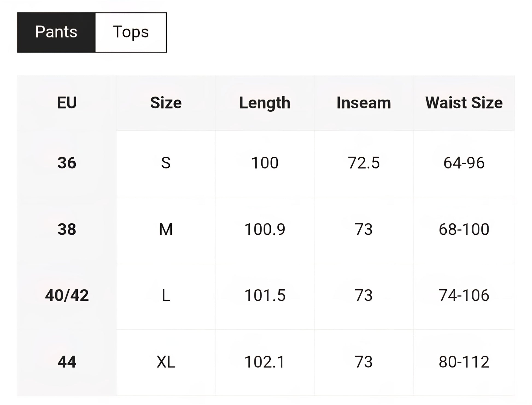Click the 80-112 waist size value
Screen dimensions: 532x405
(x=464, y=362)
